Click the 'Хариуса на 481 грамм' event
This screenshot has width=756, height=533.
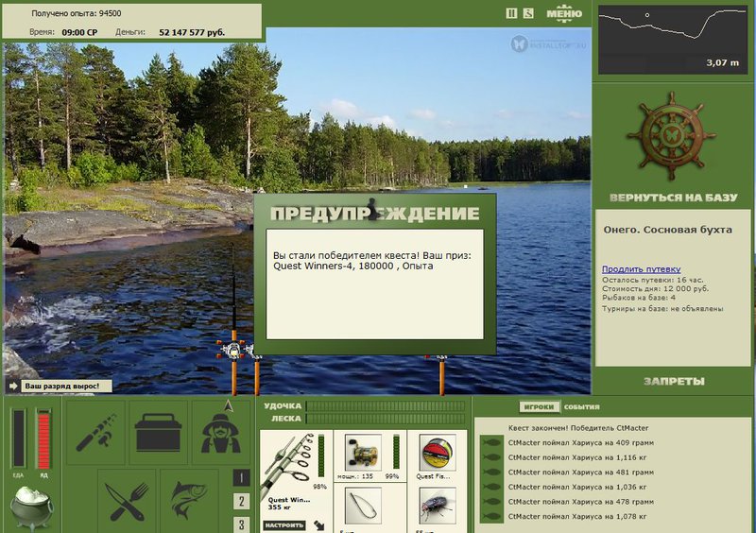(581, 473)
